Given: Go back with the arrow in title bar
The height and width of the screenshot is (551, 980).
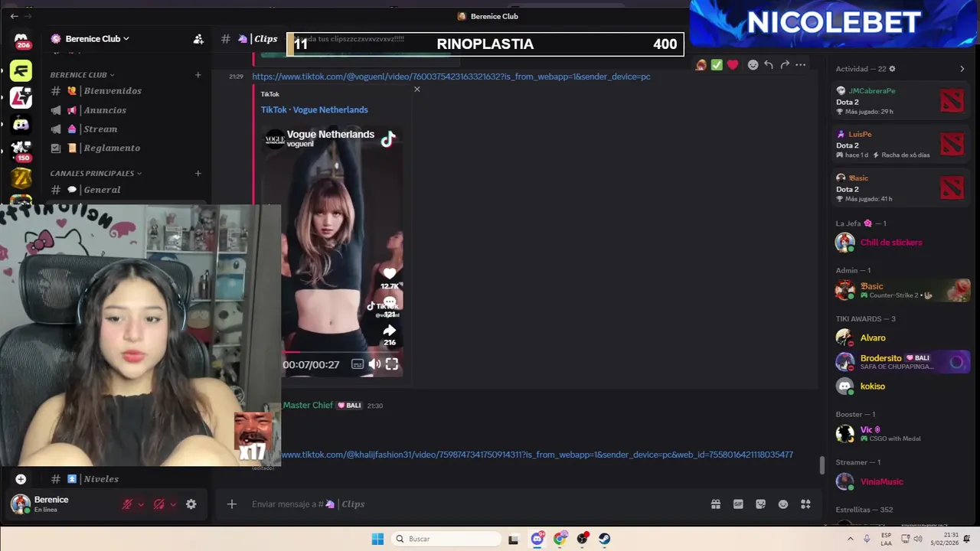Looking at the screenshot, I should pos(14,16).
